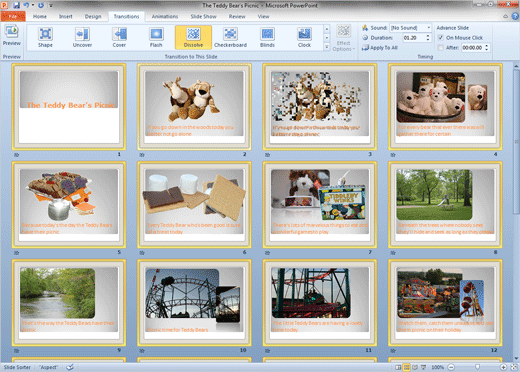Apply the Flash transition effect
Screen dimensions: 520x372
(156, 37)
